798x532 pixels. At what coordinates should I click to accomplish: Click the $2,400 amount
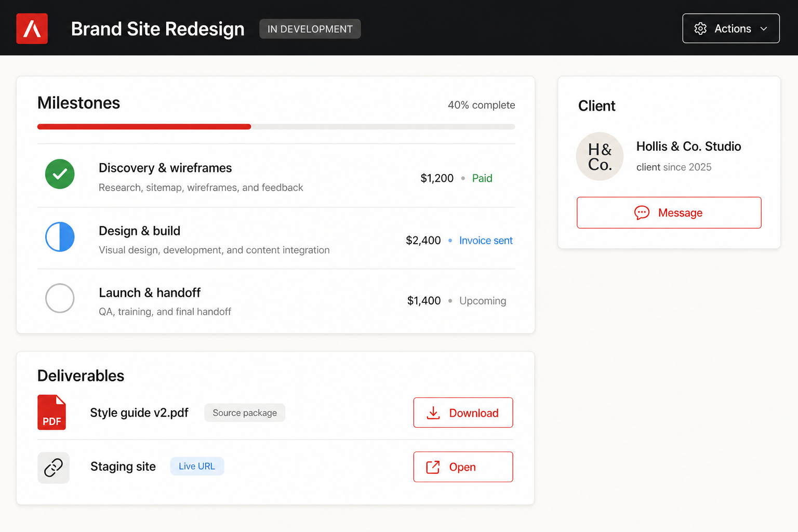(423, 241)
